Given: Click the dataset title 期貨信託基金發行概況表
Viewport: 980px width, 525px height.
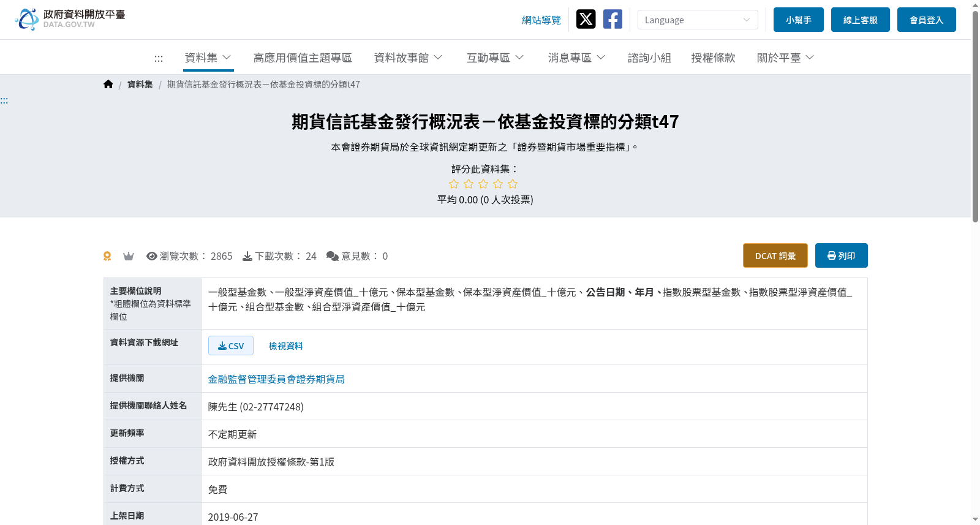Looking at the screenshot, I should [485, 122].
